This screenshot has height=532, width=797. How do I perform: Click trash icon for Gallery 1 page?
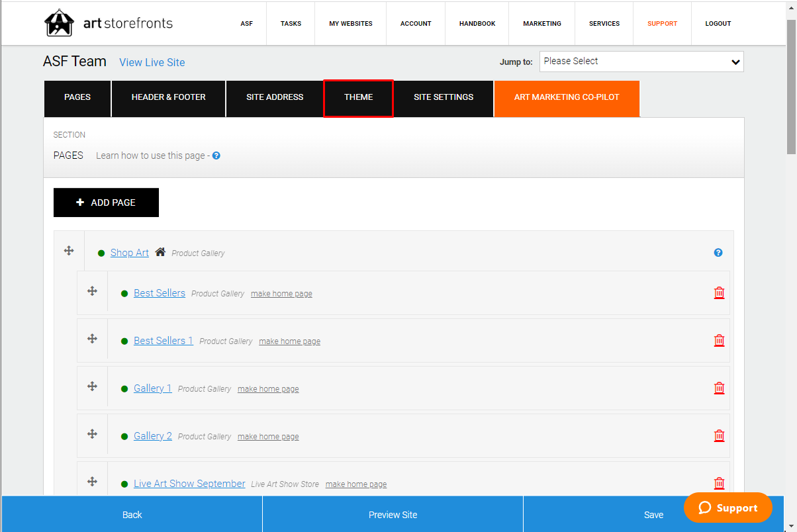719,388
